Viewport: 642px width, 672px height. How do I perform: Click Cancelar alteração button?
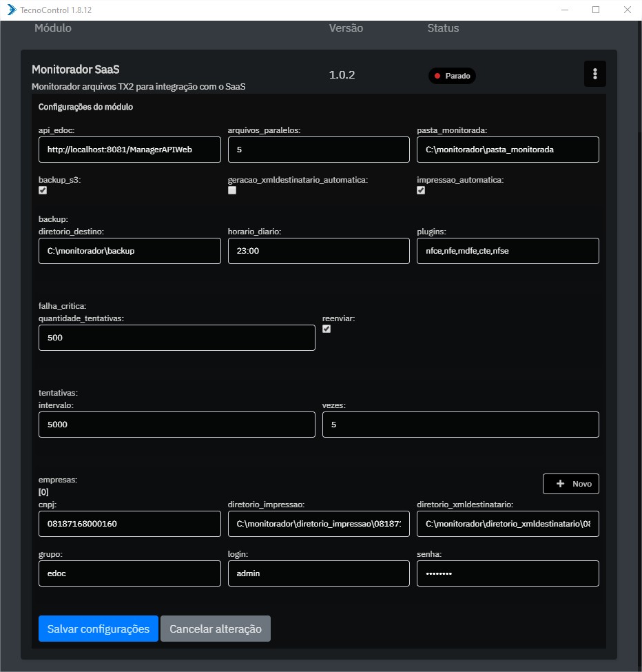tap(216, 629)
